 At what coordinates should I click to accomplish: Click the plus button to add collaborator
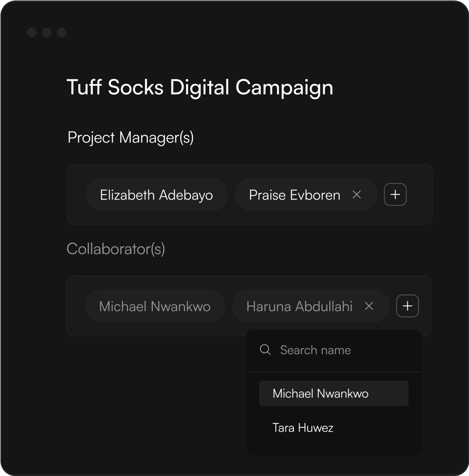point(407,306)
